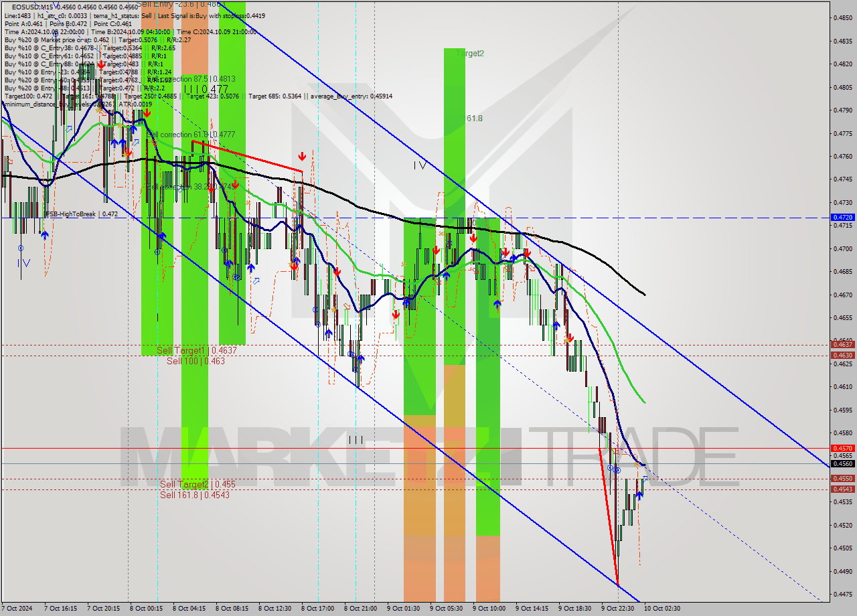Image resolution: width=857 pixels, height=616 pixels.
Task: Select the 'FSB-HighToBreak | 0.472' label
Action: click(x=81, y=214)
